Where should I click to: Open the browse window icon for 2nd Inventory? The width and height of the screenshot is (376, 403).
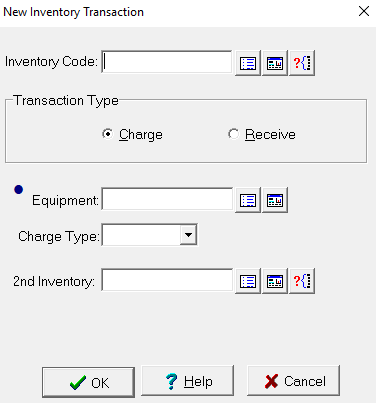click(x=275, y=281)
